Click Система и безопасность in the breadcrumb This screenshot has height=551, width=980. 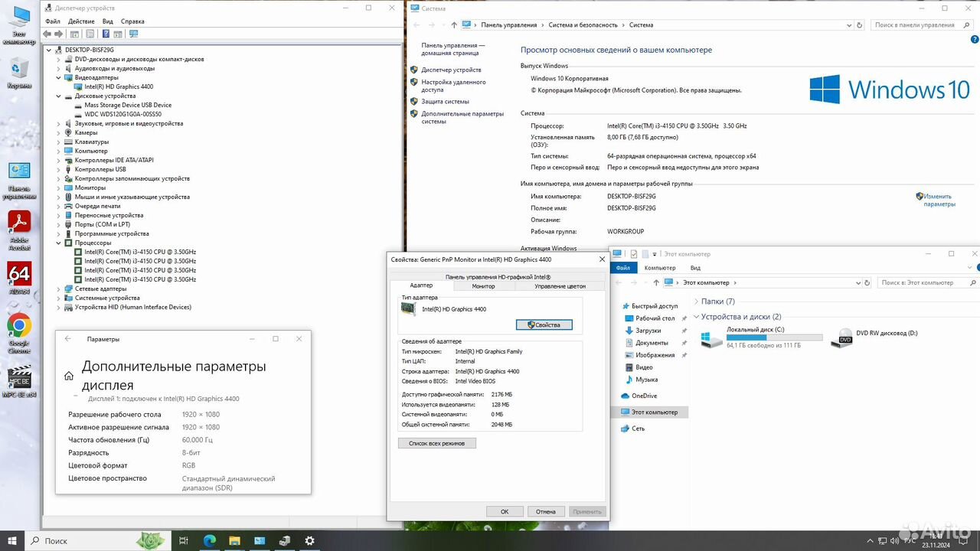pos(583,24)
